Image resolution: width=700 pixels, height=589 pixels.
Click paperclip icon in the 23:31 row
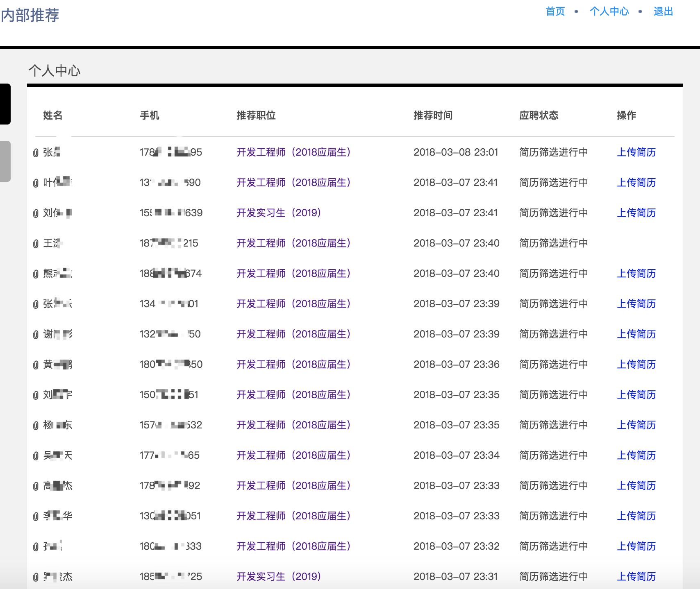(x=36, y=577)
